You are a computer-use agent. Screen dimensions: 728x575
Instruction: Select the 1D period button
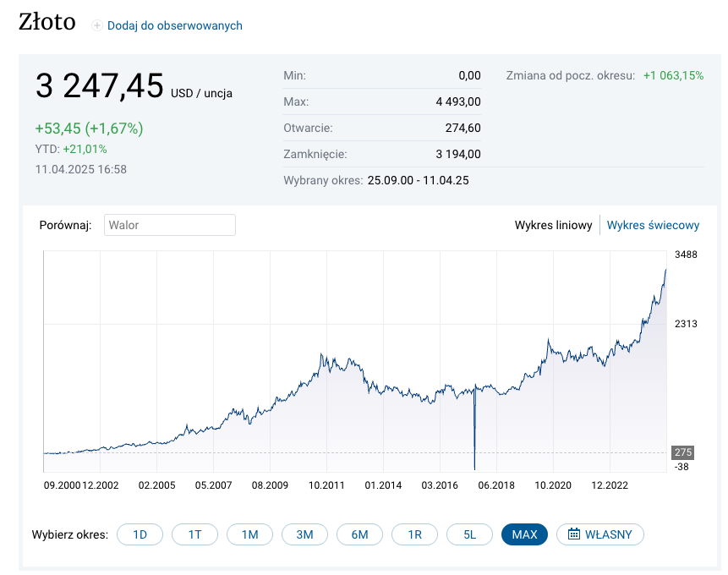tap(140, 534)
